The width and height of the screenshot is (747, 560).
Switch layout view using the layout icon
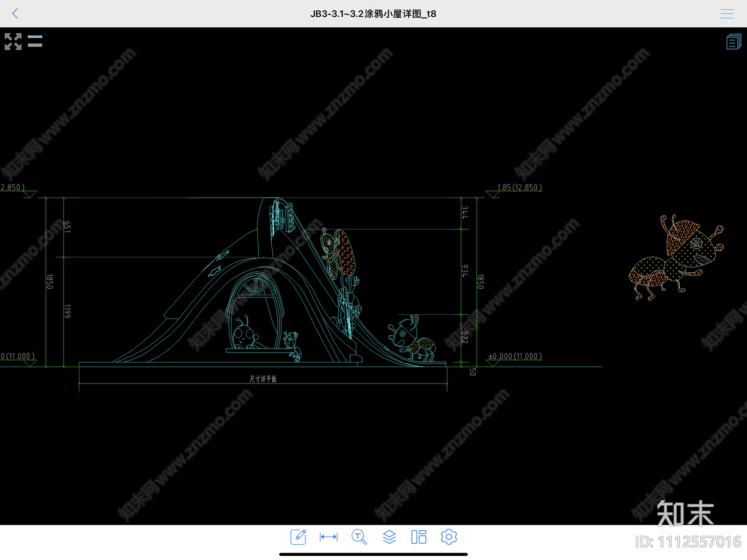click(x=419, y=537)
